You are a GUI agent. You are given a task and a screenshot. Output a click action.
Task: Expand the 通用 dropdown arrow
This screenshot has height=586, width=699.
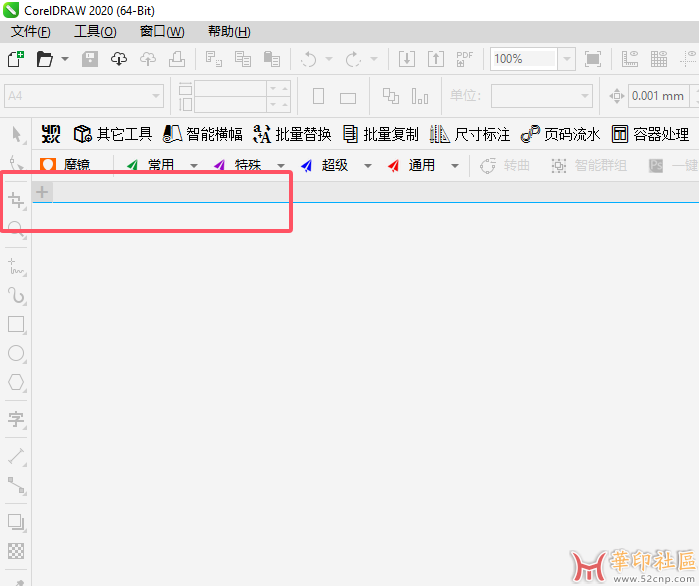tap(455, 166)
